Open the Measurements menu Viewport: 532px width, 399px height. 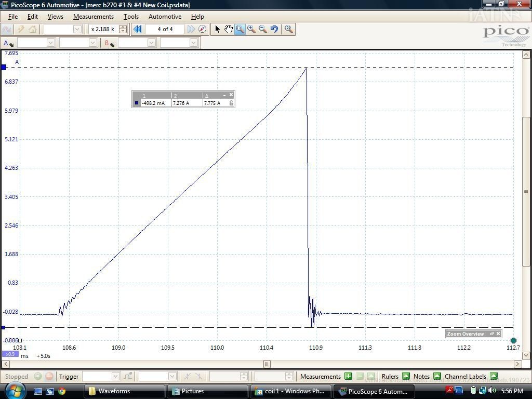(94, 17)
